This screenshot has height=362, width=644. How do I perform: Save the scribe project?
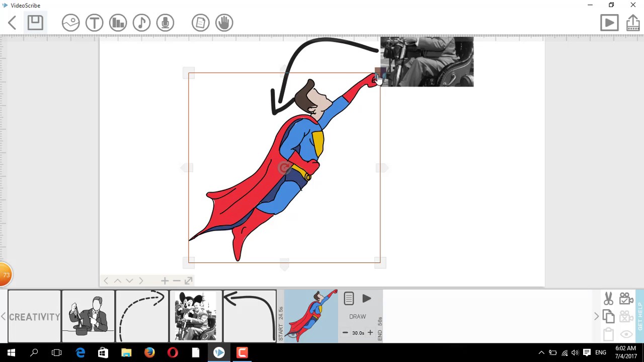coord(35,23)
